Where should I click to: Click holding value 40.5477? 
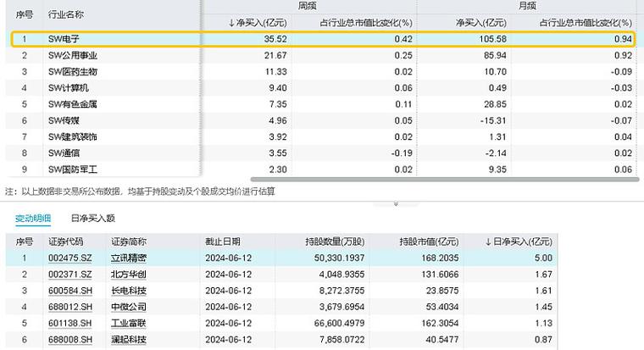coord(442,340)
